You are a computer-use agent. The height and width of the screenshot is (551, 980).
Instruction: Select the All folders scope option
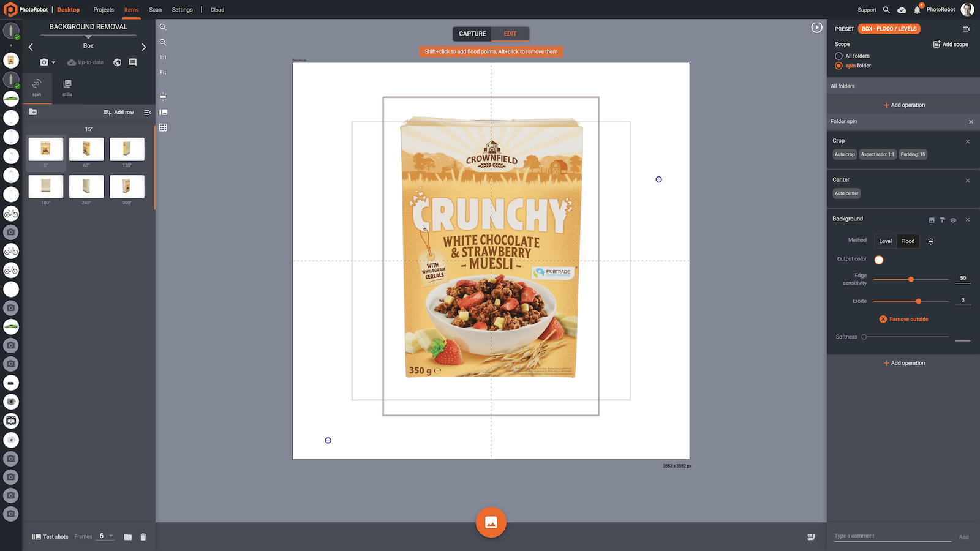[x=839, y=56]
